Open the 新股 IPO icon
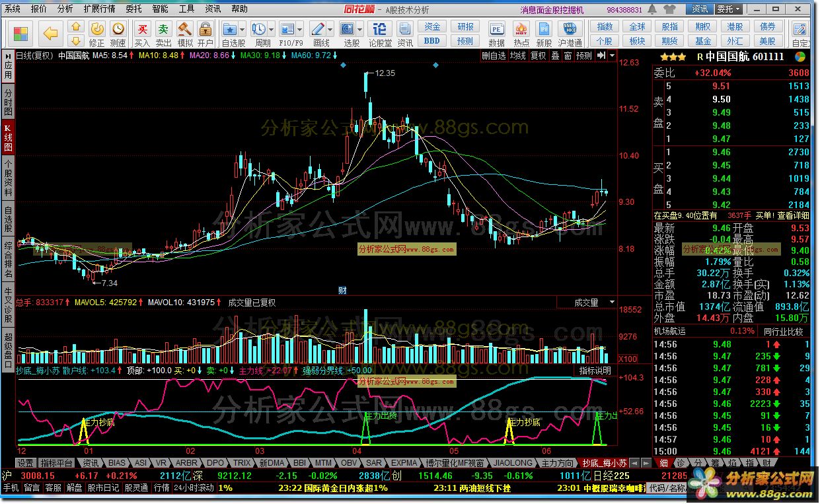 click(544, 29)
